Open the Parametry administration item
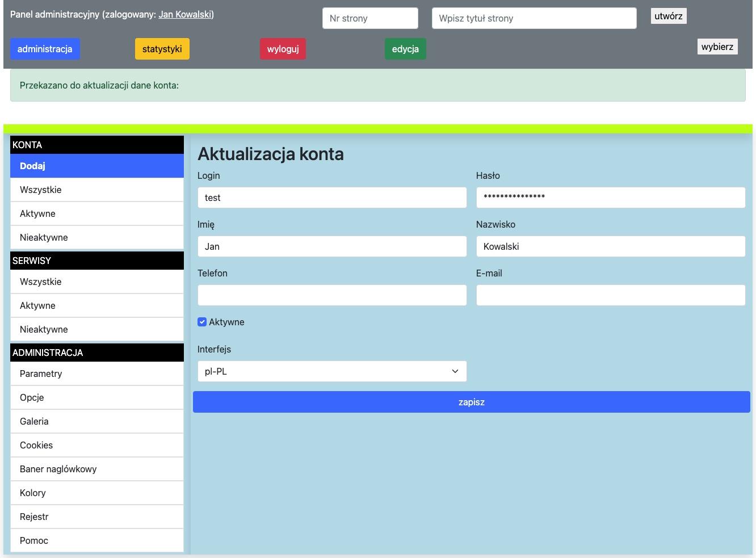 point(96,374)
